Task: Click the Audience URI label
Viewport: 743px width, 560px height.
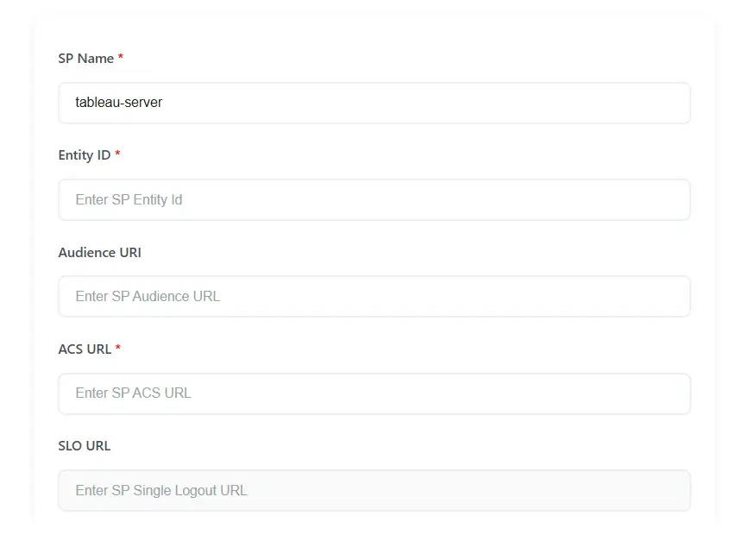Action: 98,252
